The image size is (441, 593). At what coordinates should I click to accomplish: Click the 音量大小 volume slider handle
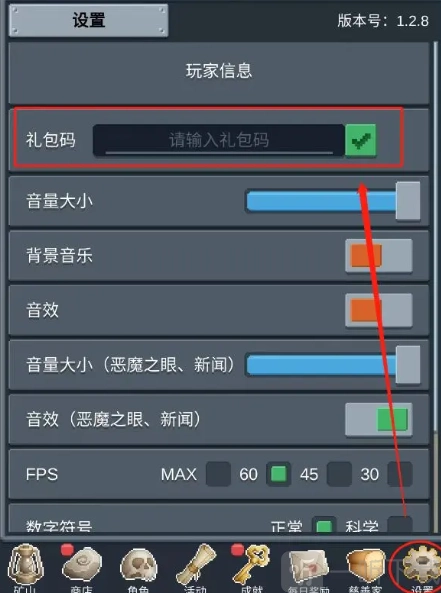pyautogui.click(x=408, y=201)
